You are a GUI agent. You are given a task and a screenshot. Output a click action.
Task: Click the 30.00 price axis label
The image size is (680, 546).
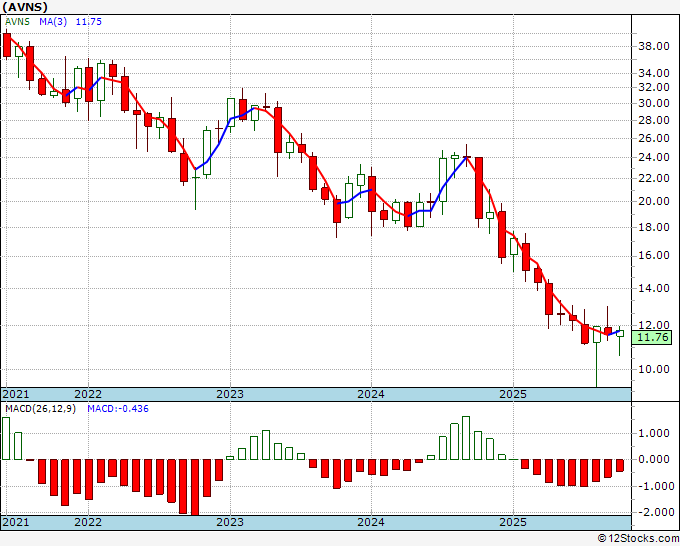[x=654, y=103]
